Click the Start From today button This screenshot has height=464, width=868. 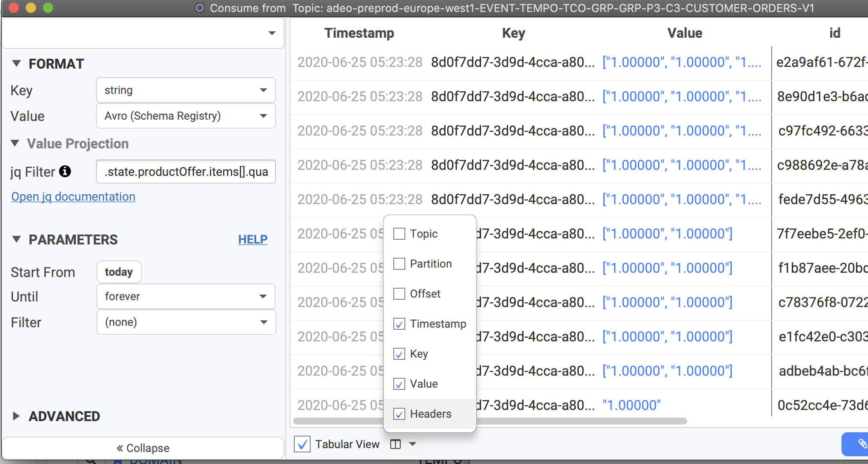pos(119,272)
